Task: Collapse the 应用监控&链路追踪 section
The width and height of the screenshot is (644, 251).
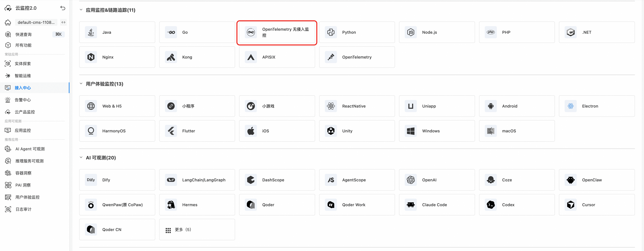Action: tap(81, 10)
